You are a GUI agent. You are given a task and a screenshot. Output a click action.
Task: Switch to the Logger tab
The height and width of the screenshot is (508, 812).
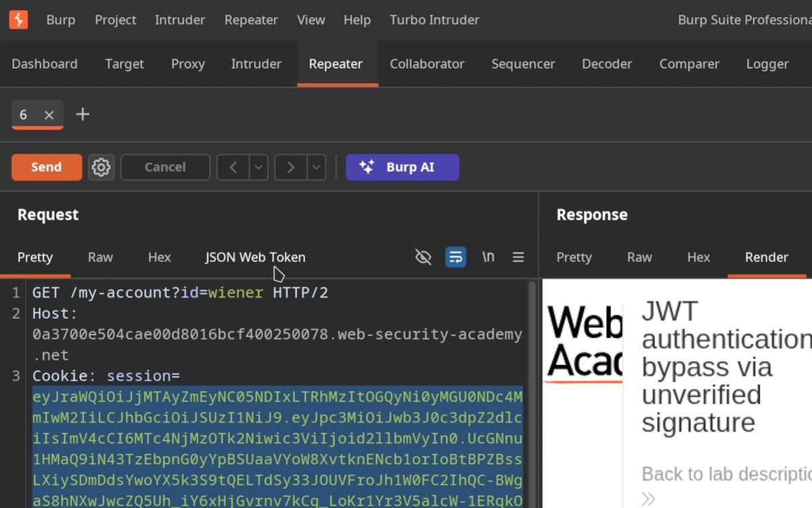(x=767, y=64)
